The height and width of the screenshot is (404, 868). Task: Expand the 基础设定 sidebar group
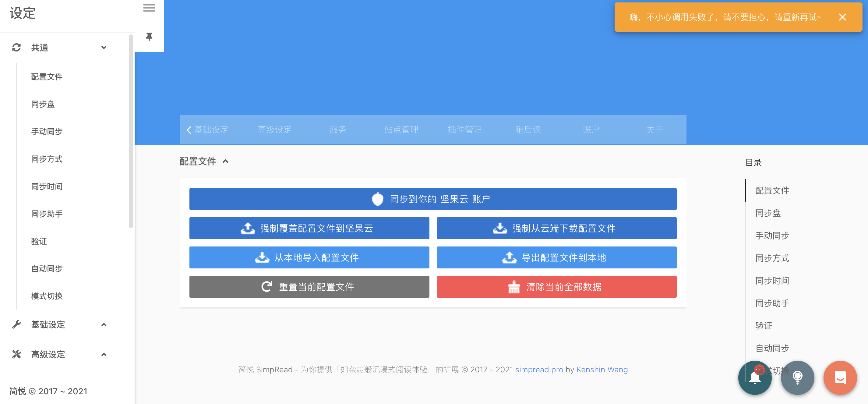click(104, 324)
